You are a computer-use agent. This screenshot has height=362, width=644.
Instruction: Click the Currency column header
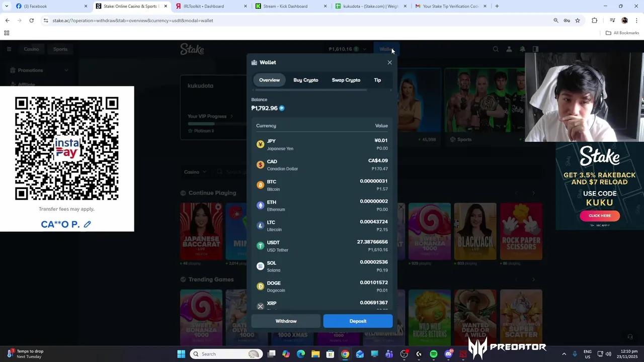pyautogui.click(x=266, y=126)
